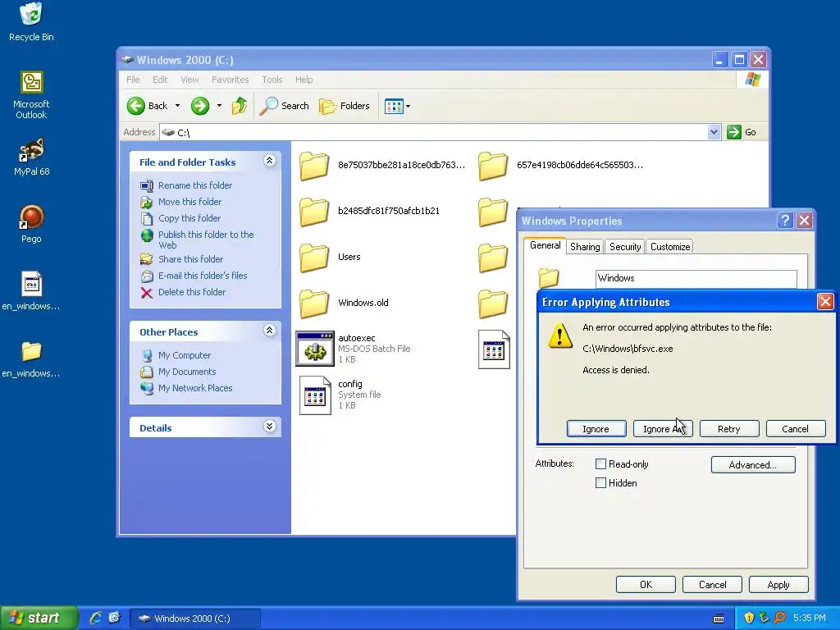Open the Edit menu

tap(160, 80)
